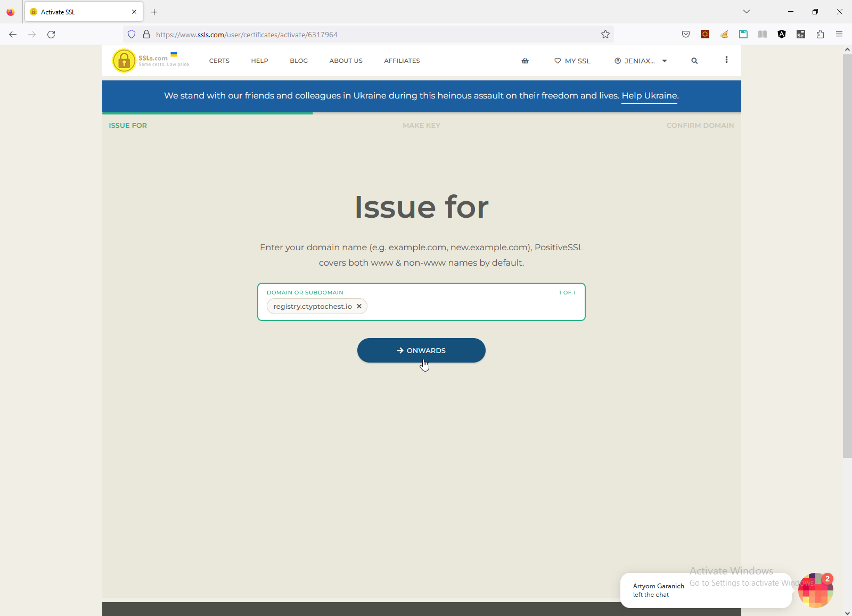Select the MAKE KEY step
The height and width of the screenshot is (616, 852).
pyautogui.click(x=421, y=126)
